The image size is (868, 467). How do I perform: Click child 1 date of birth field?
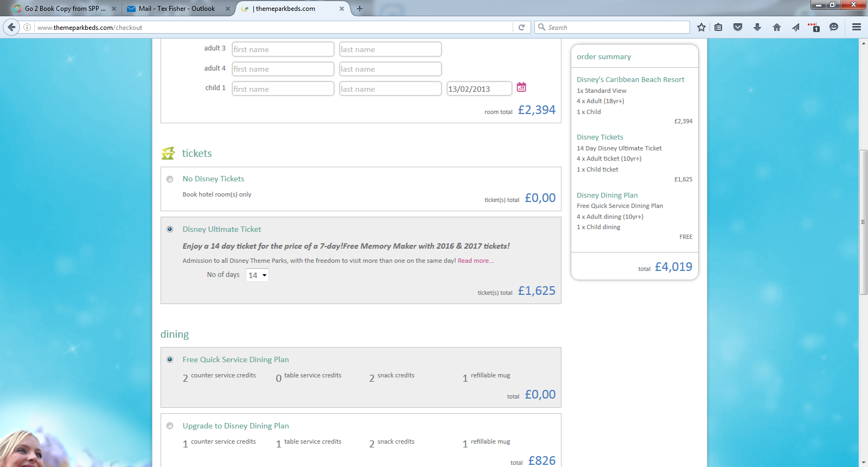pyautogui.click(x=479, y=89)
